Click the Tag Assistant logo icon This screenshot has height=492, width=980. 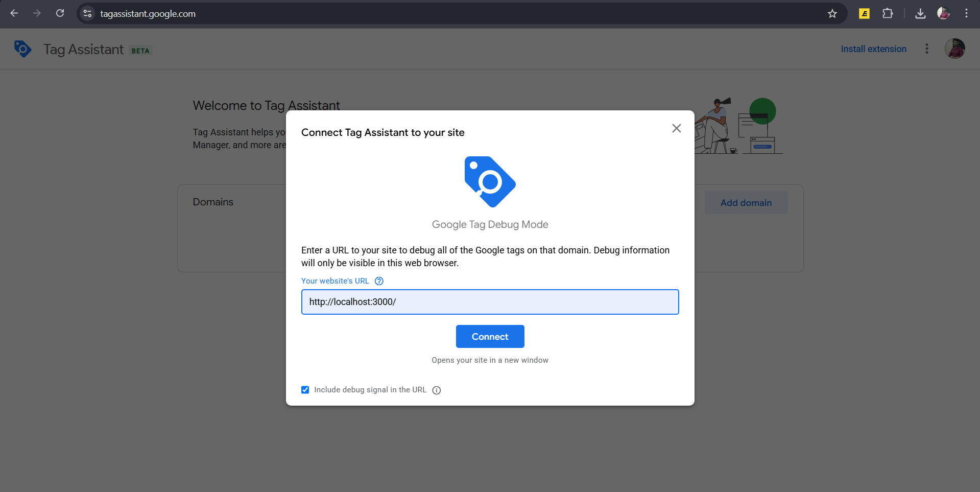[x=23, y=49]
